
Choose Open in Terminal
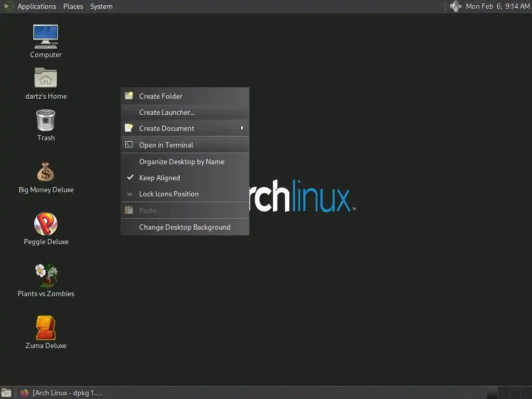(185, 145)
